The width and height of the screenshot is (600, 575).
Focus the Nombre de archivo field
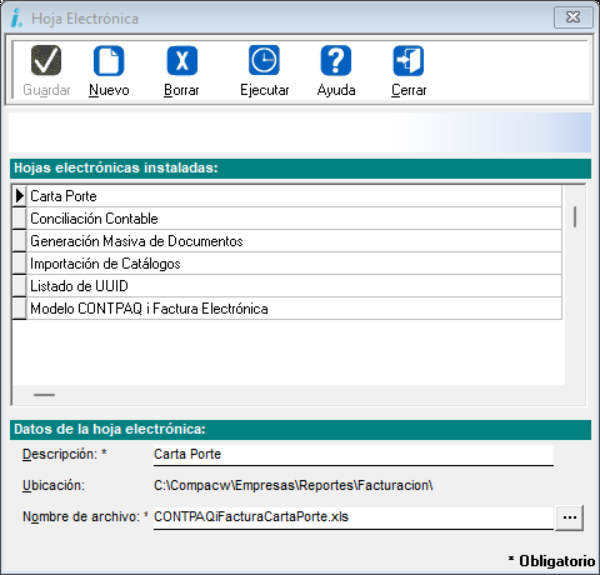coord(352,517)
